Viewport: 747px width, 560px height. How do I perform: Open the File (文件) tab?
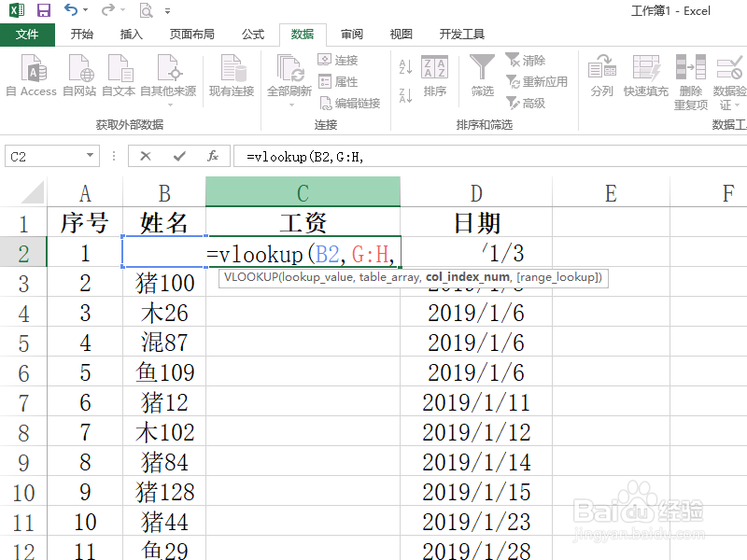click(x=27, y=35)
